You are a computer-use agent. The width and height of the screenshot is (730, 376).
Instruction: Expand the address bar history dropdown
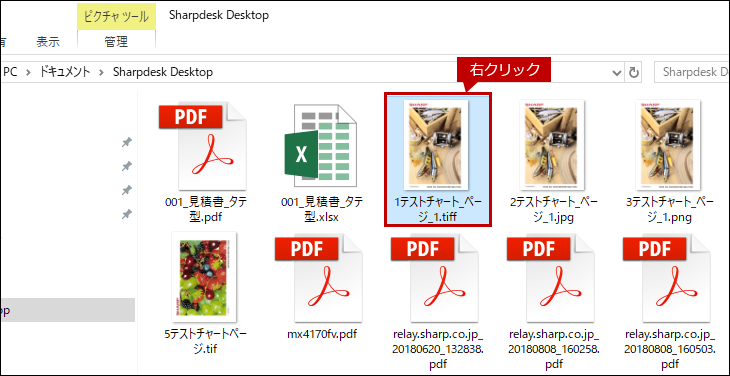pos(617,73)
